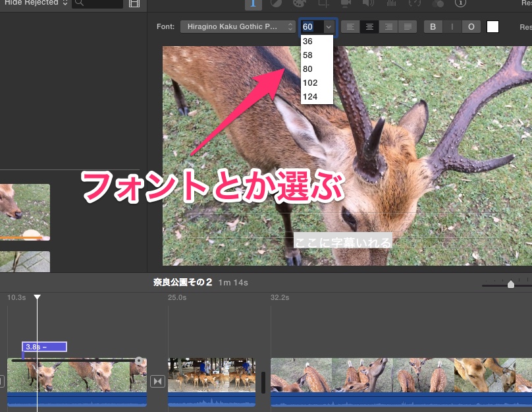The width and height of the screenshot is (532, 412).
Task: Open the color balance icon in the toolbar
Action: [277, 4]
